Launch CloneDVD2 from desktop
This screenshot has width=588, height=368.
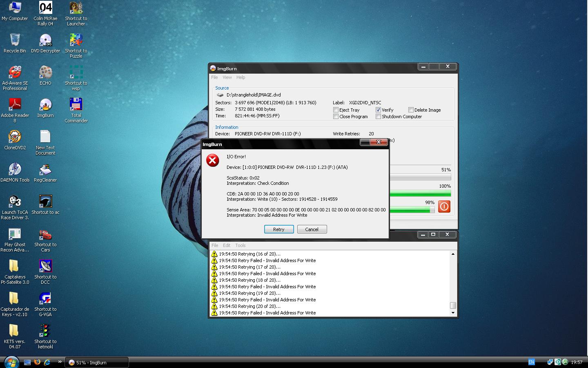(x=15, y=140)
